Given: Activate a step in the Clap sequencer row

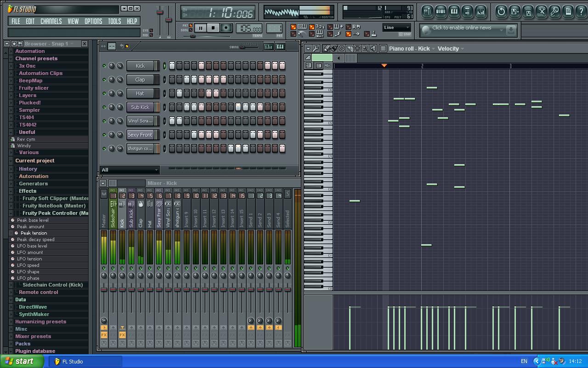Looking at the screenshot, I should point(173,80).
